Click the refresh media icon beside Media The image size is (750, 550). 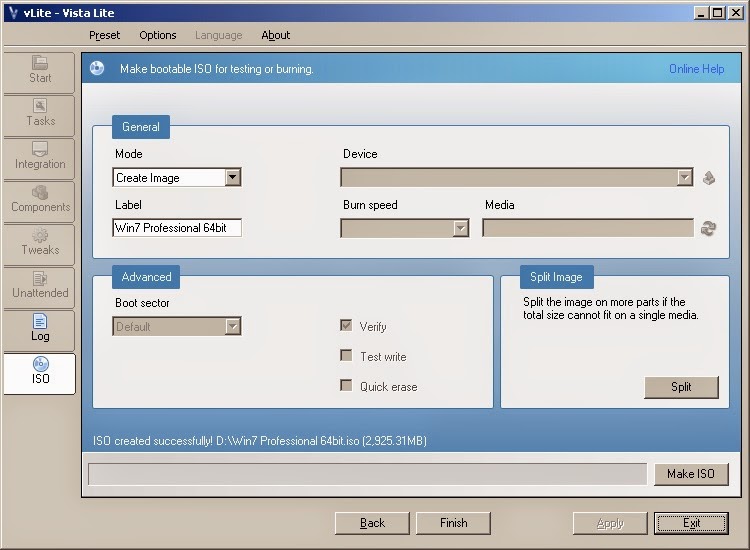pyautogui.click(x=708, y=229)
